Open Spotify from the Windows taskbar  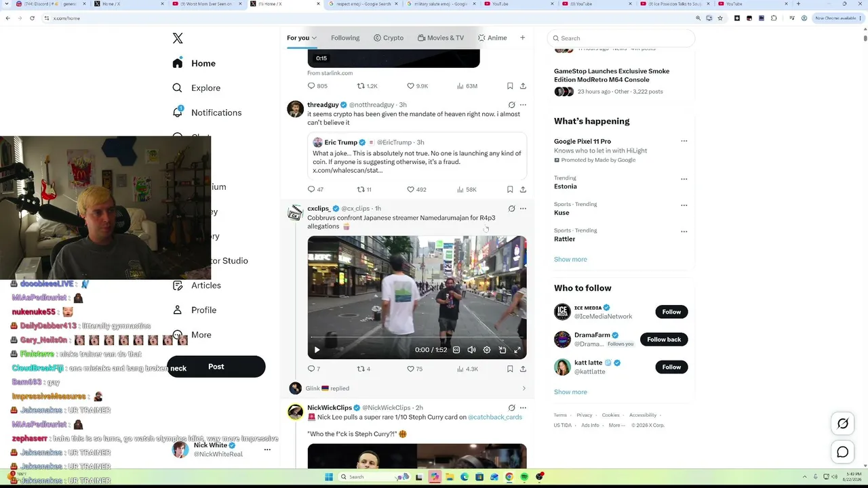click(x=524, y=477)
